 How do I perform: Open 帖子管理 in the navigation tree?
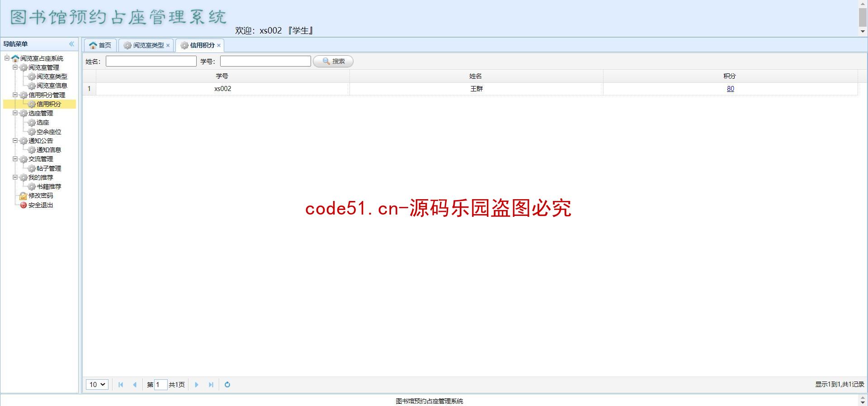pyautogui.click(x=49, y=168)
